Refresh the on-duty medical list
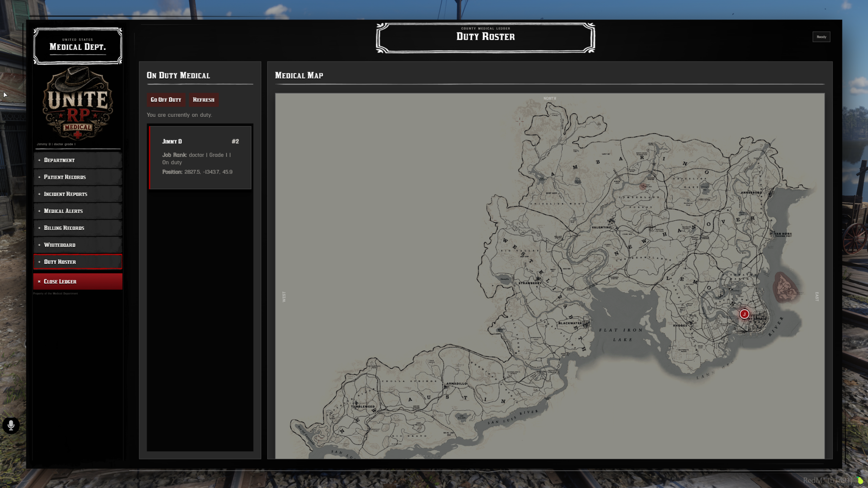This screenshot has width=868, height=488. click(x=204, y=100)
